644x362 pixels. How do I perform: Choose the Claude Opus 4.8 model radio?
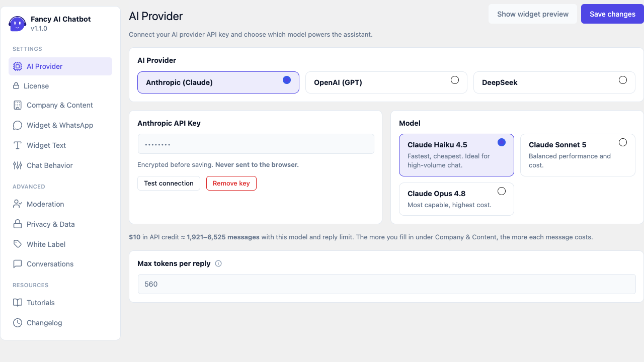coord(502,191)
